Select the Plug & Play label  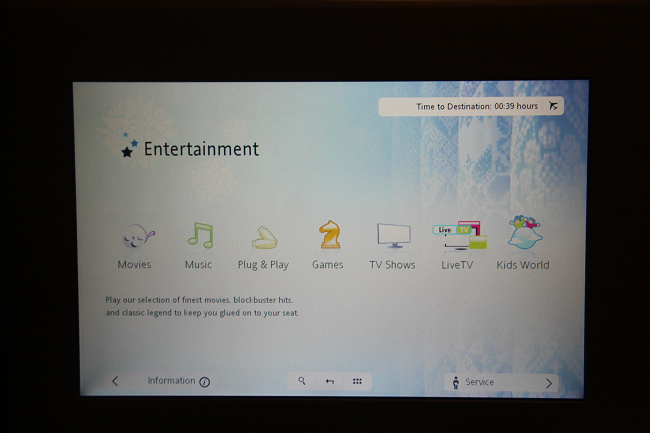click(x=263, y=265)
